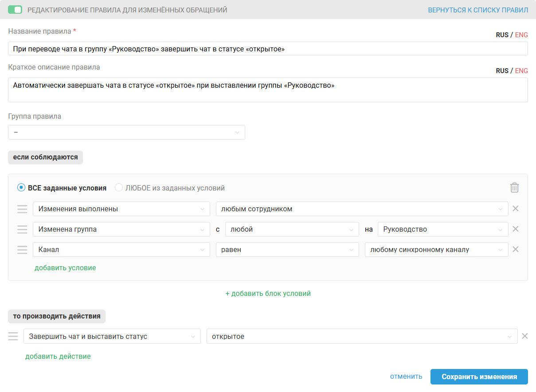Focus the 'Название правила' text field
Screen dimensions: 536x392
coord(268,49)
